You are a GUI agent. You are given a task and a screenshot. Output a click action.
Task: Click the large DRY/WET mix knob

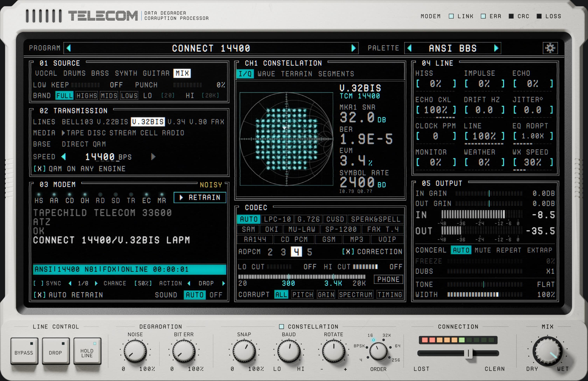click(548, 351)
